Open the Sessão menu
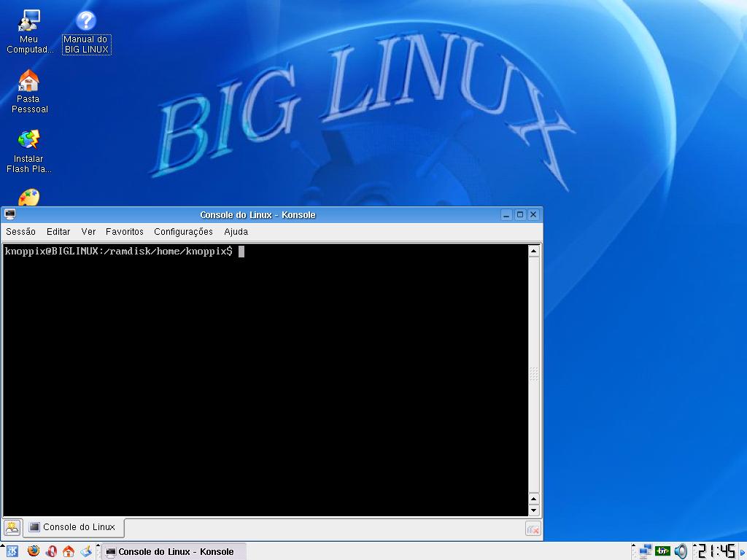747x560 pixels. pos(20,231)
